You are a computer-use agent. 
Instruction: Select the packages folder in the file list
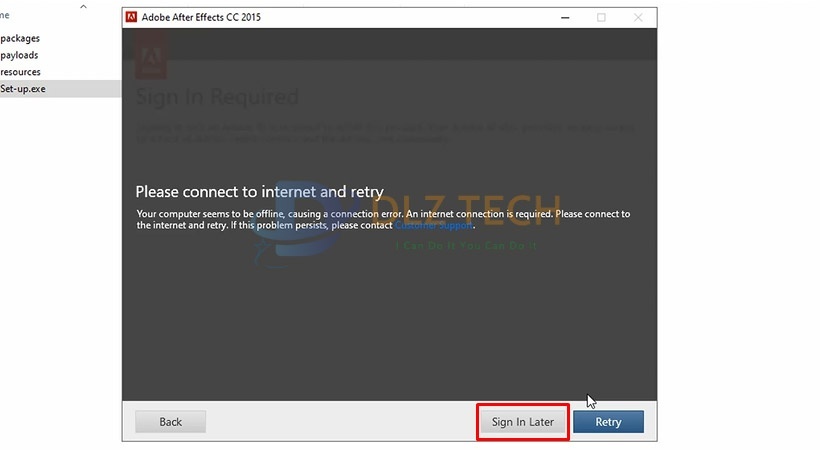pyautogui.click(x=20, y=38)
